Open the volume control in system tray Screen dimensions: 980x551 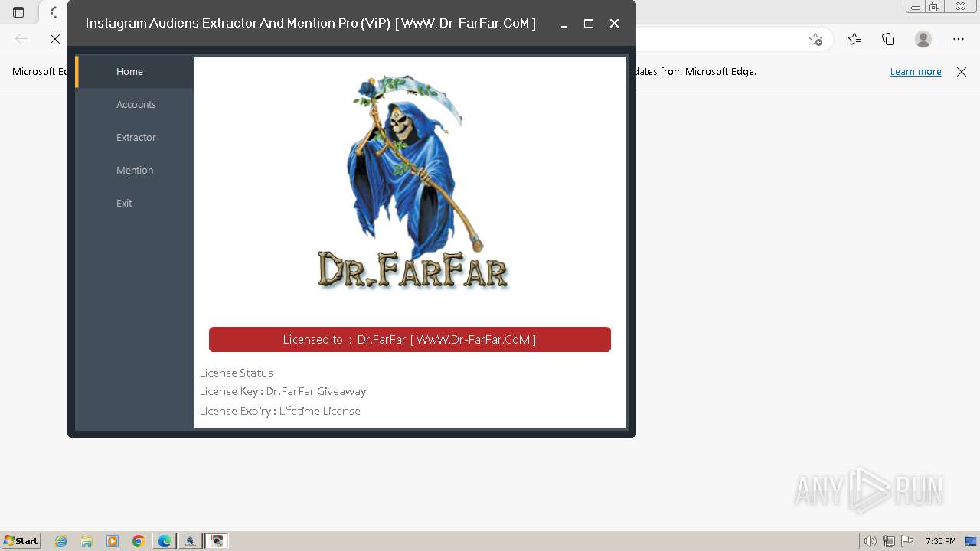point(871,541)
